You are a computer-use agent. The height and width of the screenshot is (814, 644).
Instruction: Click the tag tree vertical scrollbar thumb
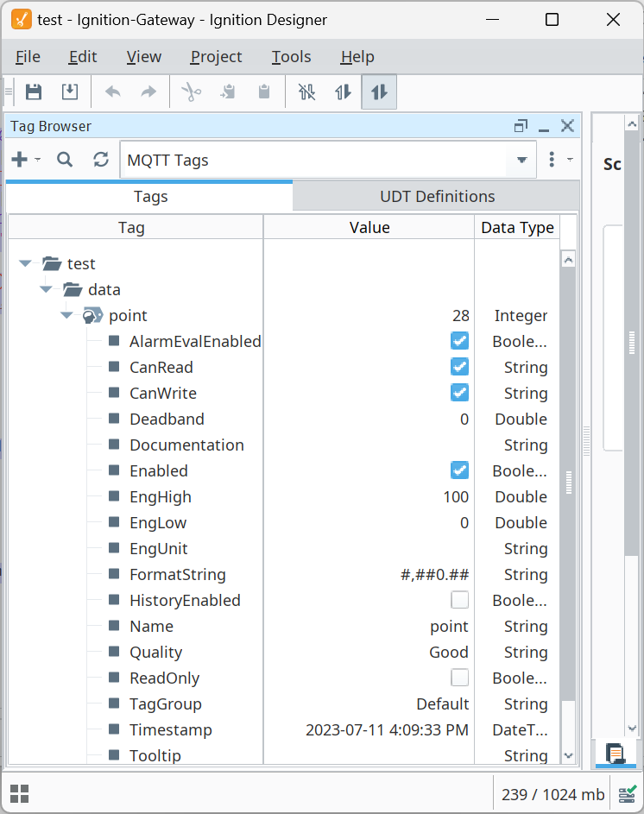(568, 483)
